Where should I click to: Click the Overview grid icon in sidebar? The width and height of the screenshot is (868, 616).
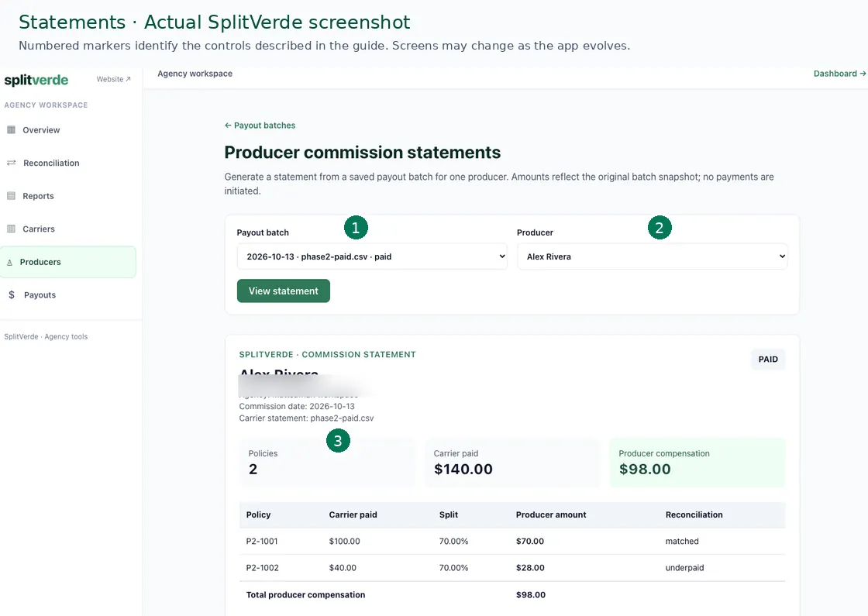[x=11, y=130]
